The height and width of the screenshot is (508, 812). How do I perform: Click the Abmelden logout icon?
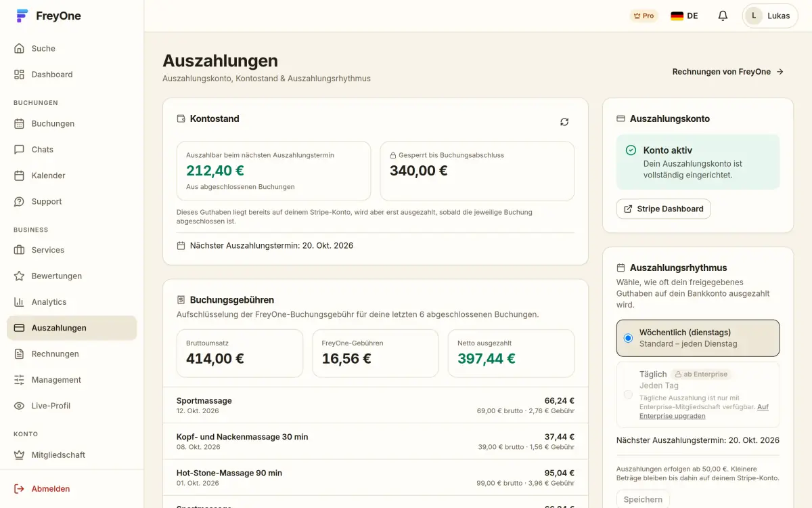(19, 489)
